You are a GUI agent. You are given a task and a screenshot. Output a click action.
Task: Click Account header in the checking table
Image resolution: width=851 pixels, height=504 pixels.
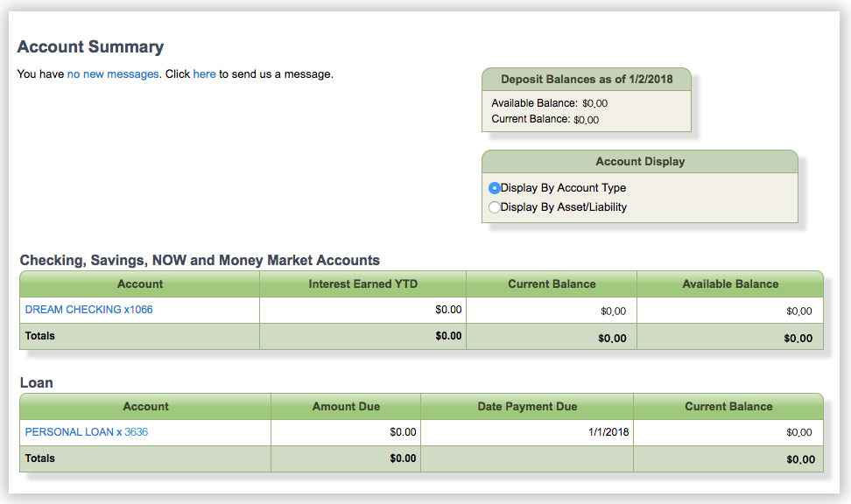(x=140, y=284)
